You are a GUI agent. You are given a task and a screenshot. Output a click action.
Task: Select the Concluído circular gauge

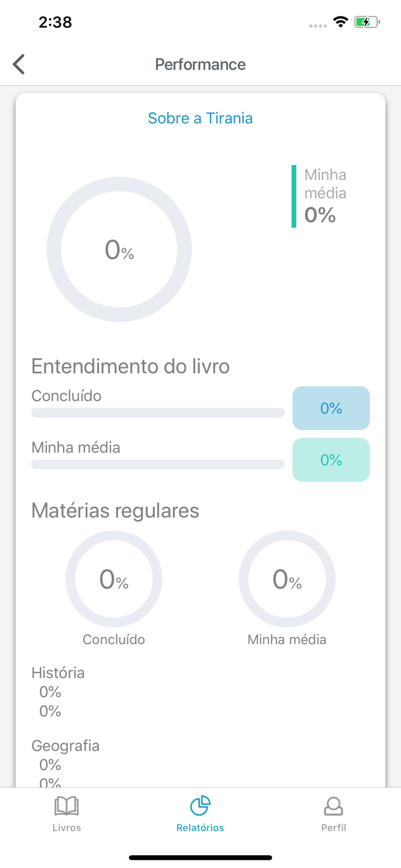tap(114, 579)
